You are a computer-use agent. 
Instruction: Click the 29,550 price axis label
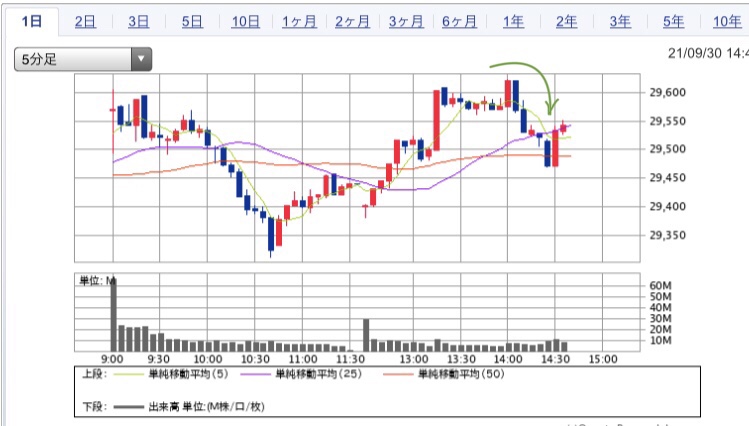pyautogui.click(x=667, y=121)
